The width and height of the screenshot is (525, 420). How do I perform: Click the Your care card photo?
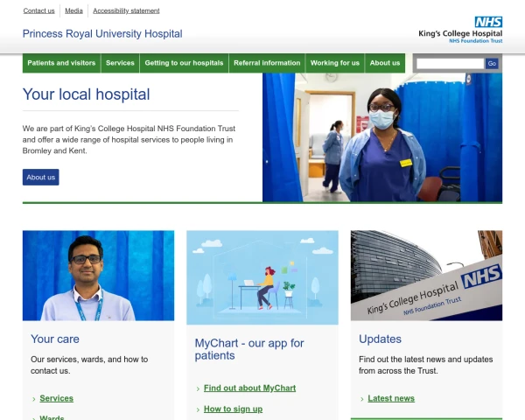(x=98, y=276)
